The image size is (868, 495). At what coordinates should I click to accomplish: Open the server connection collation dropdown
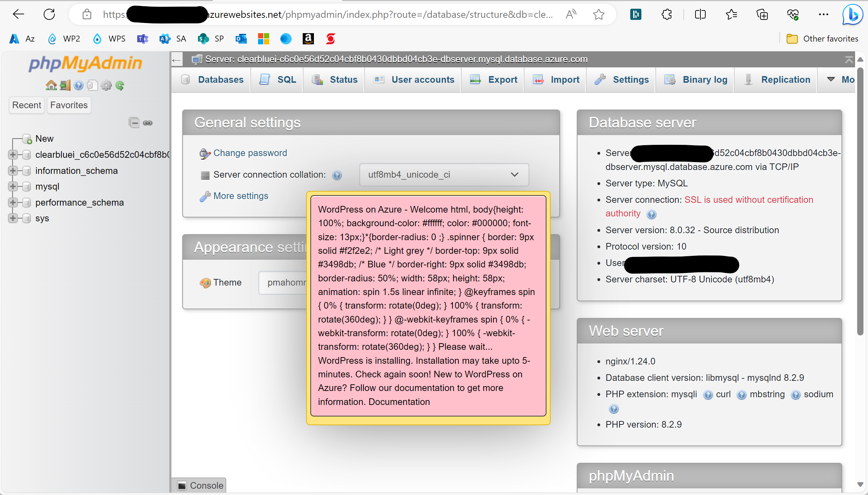click(444, 175)
